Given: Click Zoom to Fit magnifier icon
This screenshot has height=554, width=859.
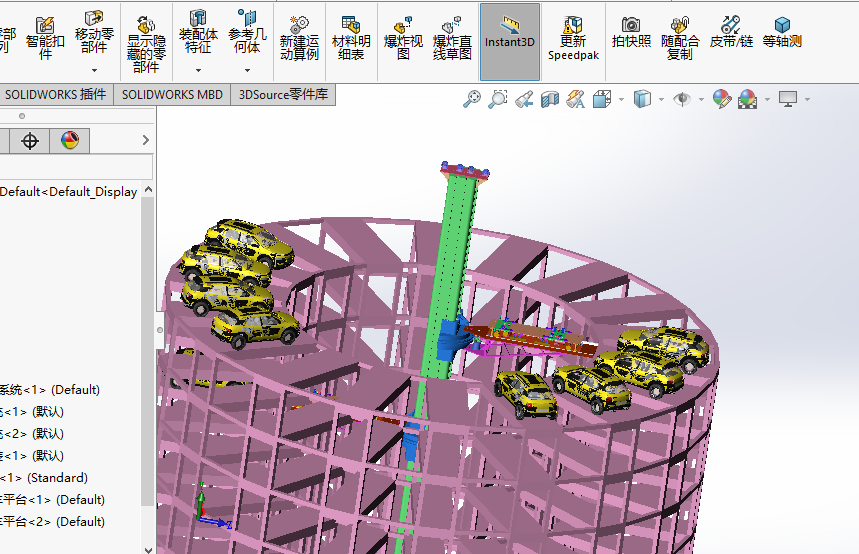Looking at the screenshot, I should pos(472,99).
